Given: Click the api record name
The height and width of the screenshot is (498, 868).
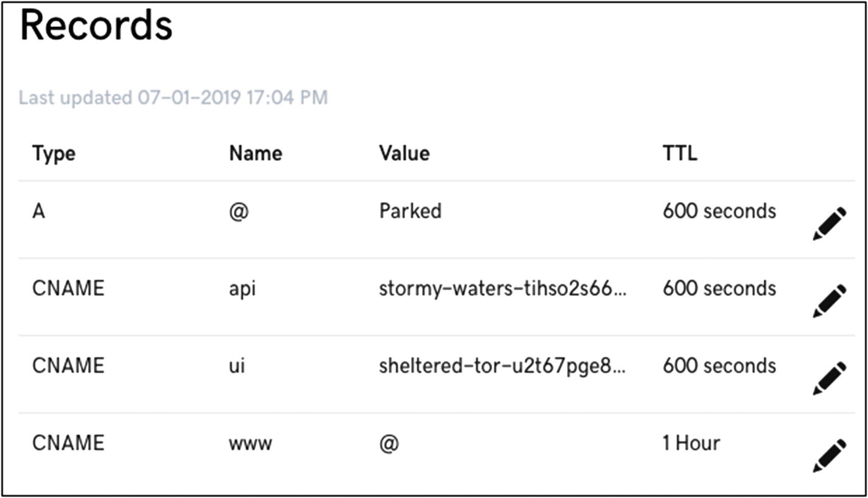Looking at the screenshot, I should (x=242, y=288).
